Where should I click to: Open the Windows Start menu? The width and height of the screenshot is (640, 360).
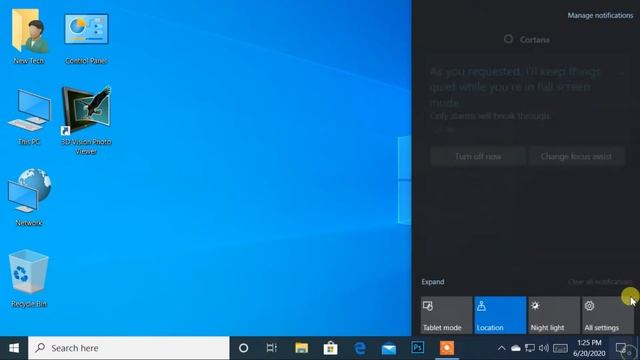14,348
